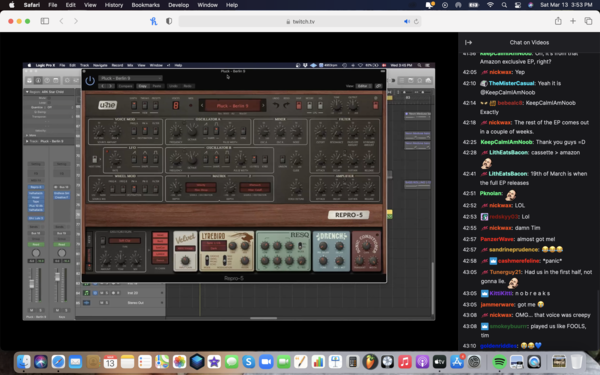Toggle the Logic Inspector toolbar icon
This screenshot has width=600, height=375.
pyautogui.click(x=38, y=80)
